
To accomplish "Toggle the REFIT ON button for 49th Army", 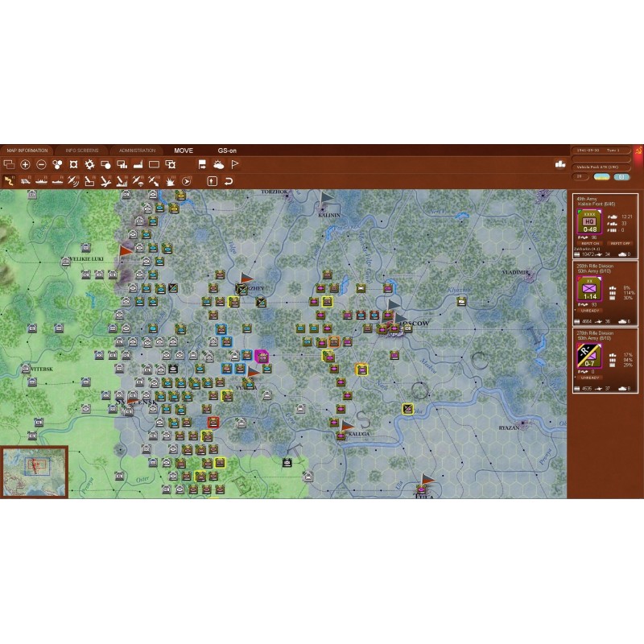I will pos(592,242).
